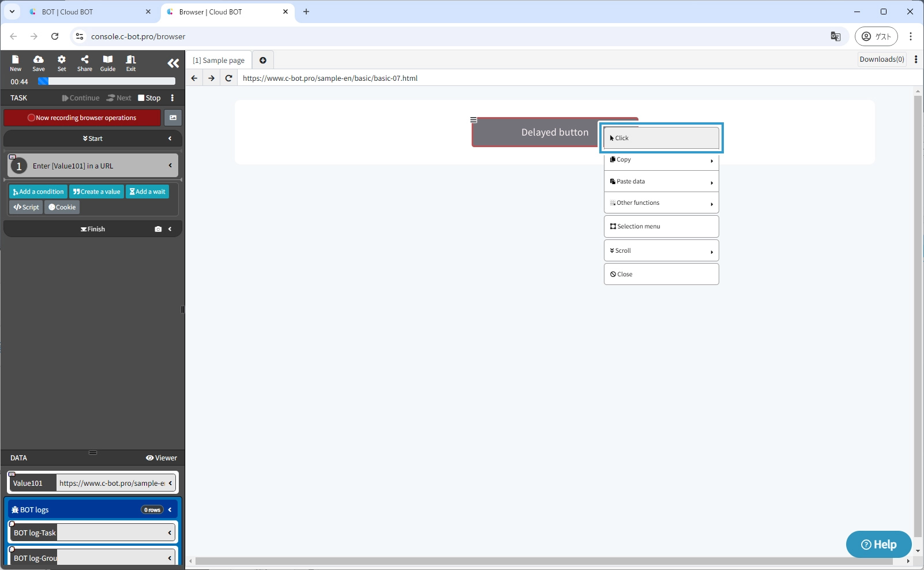Viewport: 924px width, 570px height.
Task: Click the Save cloud icon
Action: 39,63
